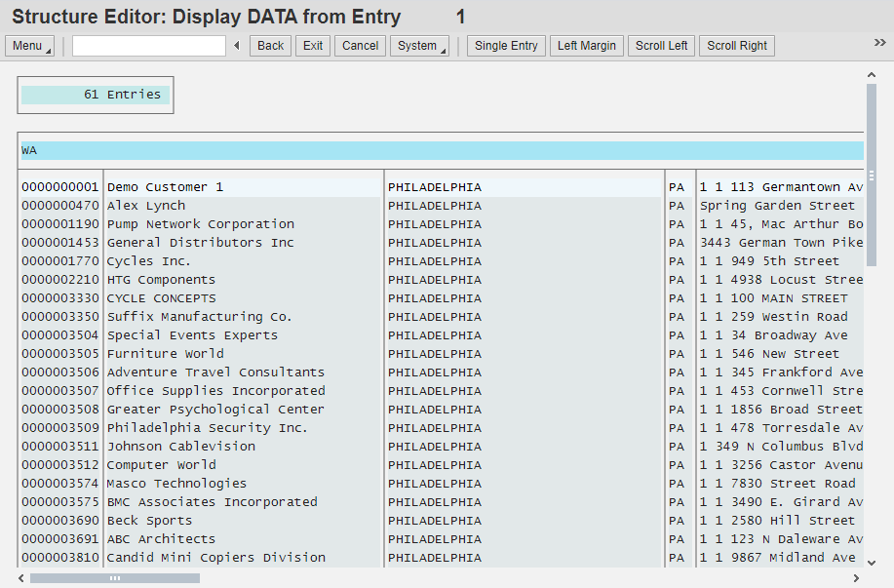Open the System dropdown menu
Viewport: 894px width, 588px height.
[x=419, y=46]
